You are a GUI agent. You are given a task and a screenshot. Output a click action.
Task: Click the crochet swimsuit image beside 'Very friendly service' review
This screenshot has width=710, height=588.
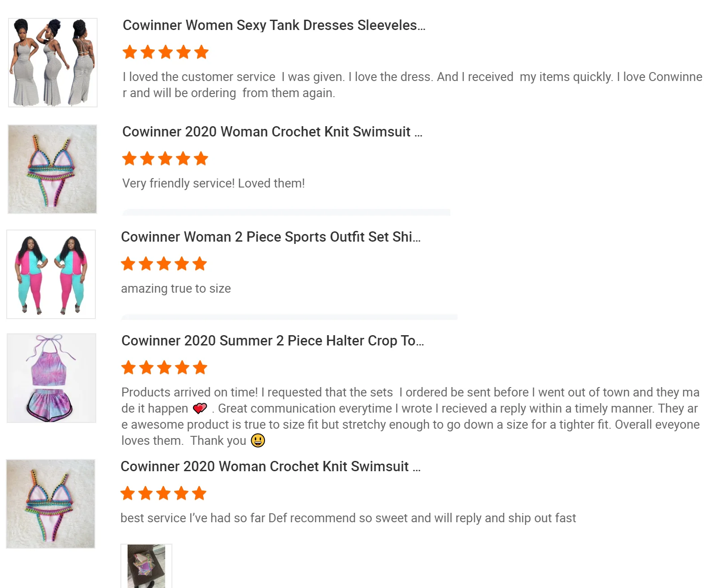(52, 169)
